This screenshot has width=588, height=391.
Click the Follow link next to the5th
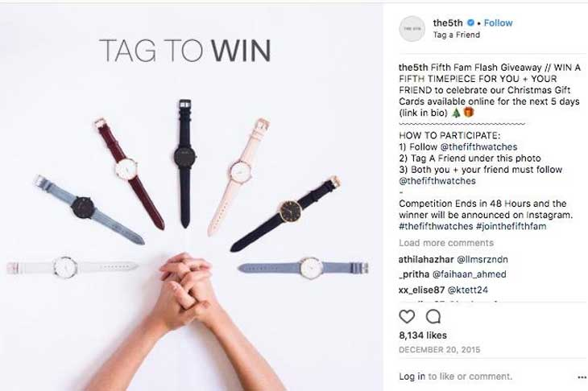tap(498, 23)
